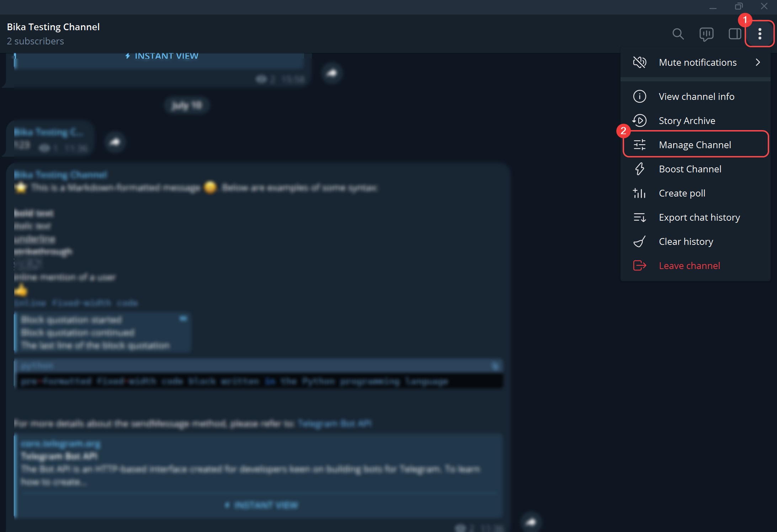
Task: Select Leave Channel menu item
Action: click(x=689, y=265)
